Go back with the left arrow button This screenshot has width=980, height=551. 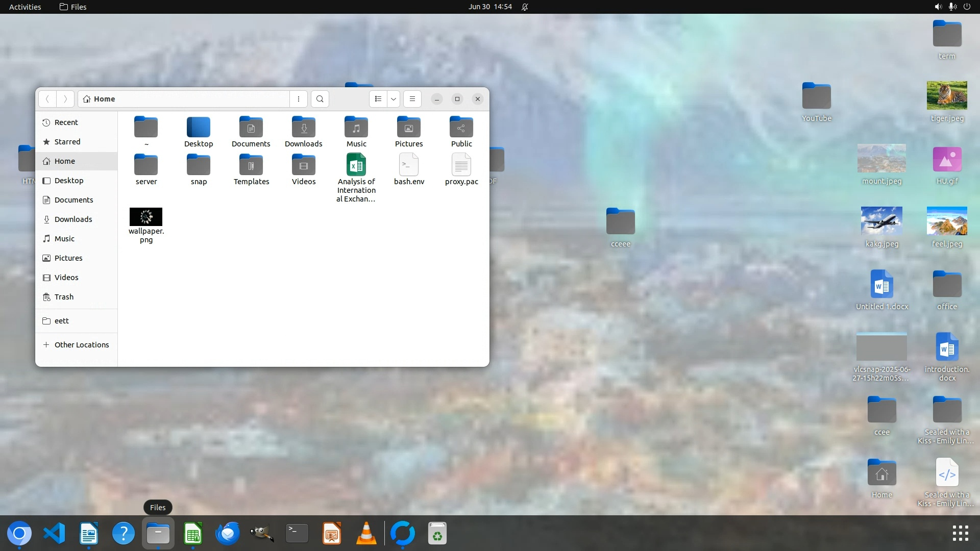(x=47, y=99)
